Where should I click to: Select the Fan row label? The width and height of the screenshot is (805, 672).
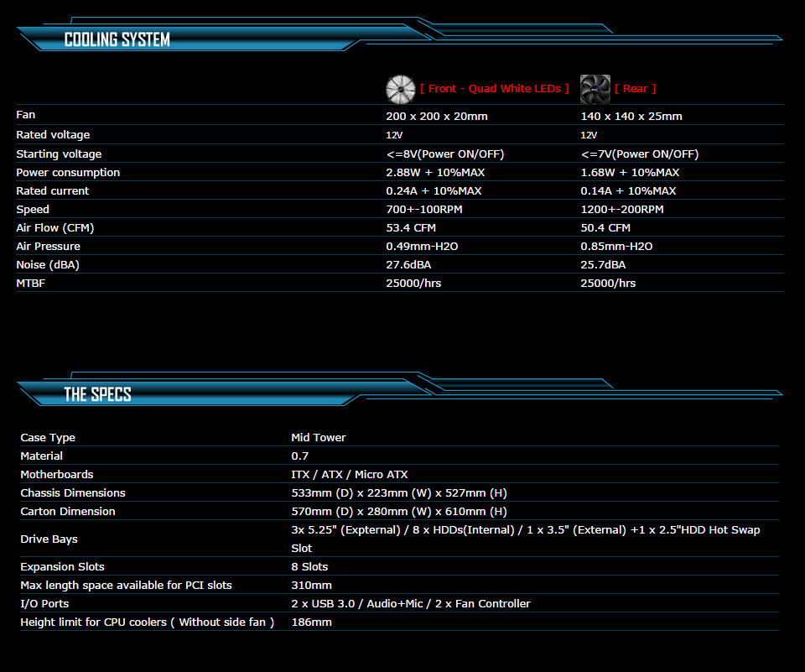coord(23,115)
